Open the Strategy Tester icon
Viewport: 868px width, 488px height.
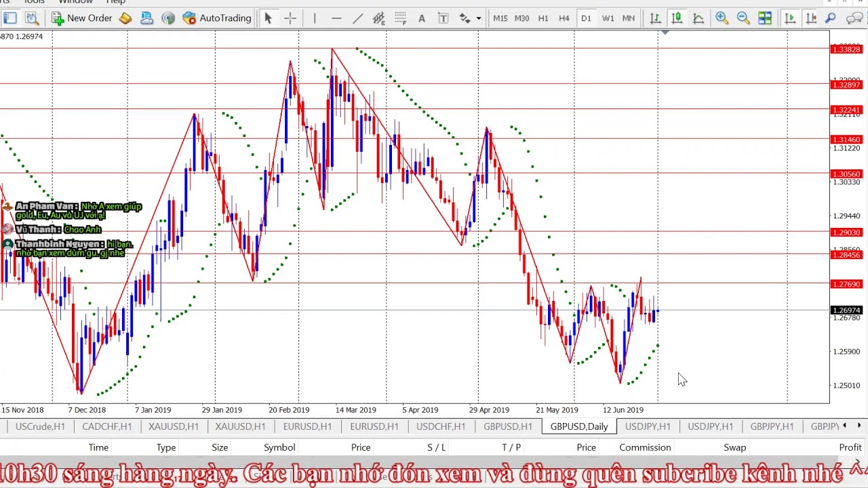31,18
